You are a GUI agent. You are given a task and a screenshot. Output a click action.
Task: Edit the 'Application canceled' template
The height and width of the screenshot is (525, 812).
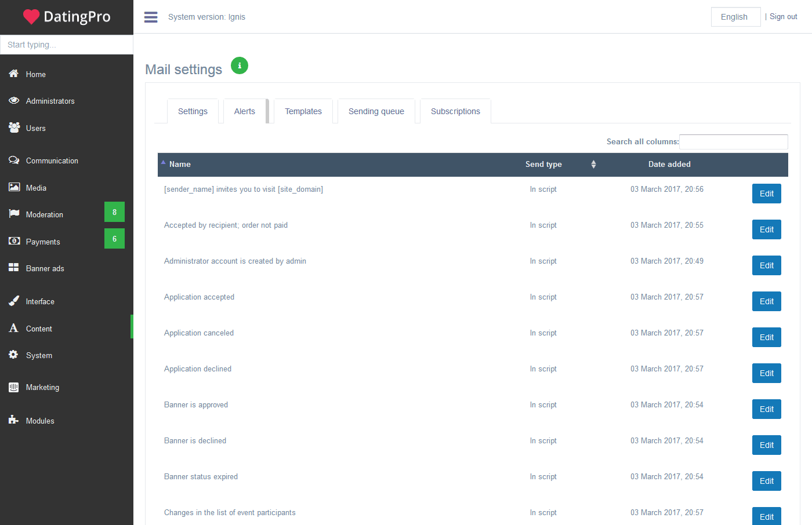(767, 337)
